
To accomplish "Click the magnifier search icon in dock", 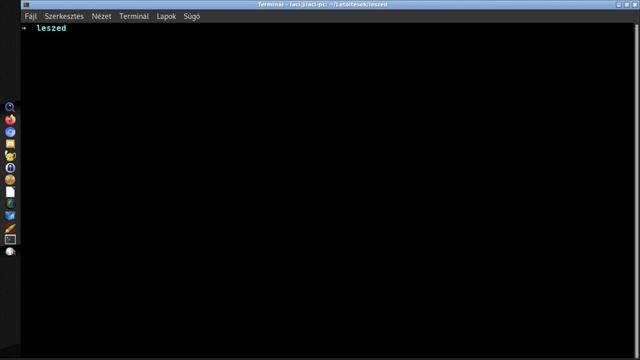I will [x=10, y=107].
